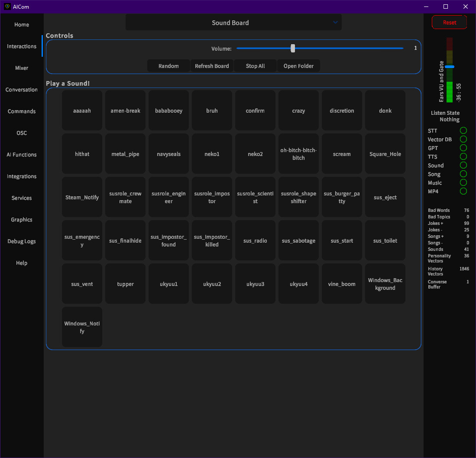476x458 pixels.
Task: Click the Sound status indicator circle
Action: 463,165
